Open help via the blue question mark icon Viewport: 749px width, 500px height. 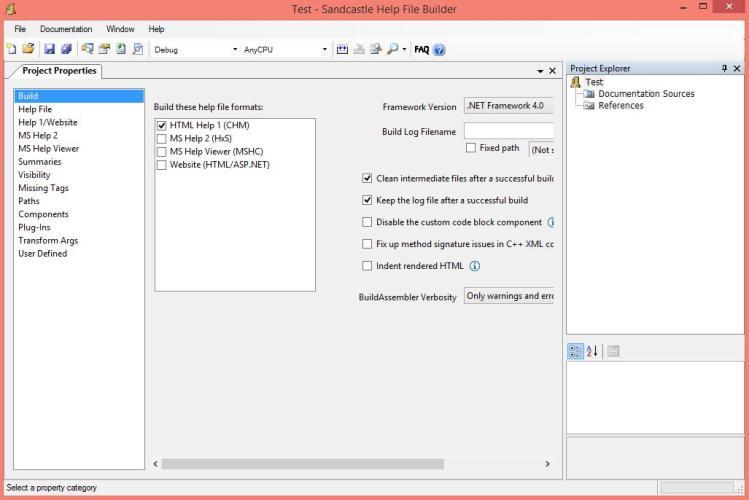[x=439, y=49]
